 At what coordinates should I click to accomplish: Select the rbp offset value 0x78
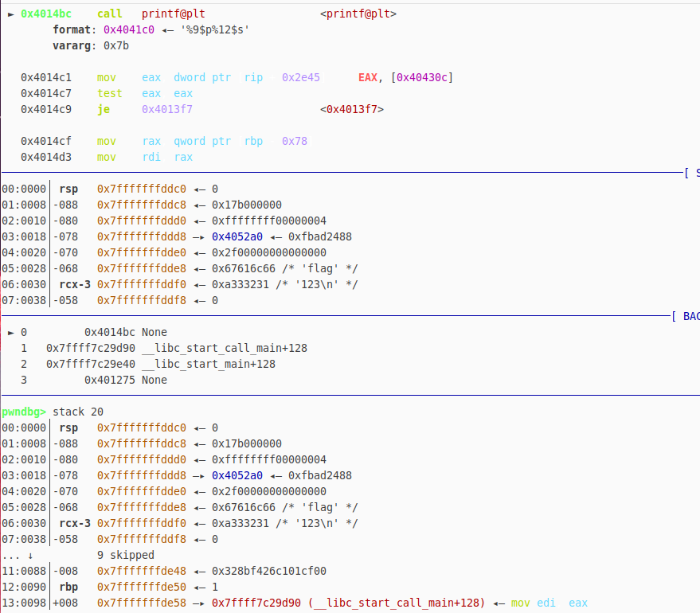pyautogui.click(x=295, y=142)
